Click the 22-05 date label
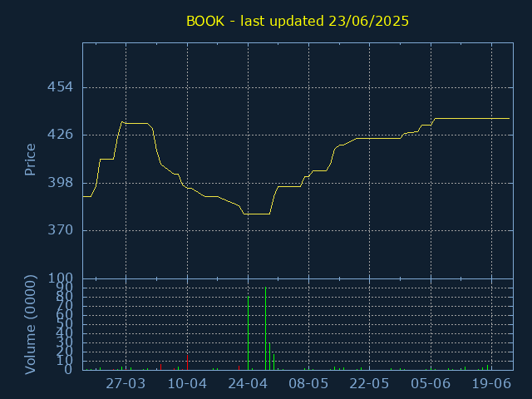532x399 pixels. (x=369, y=384)
